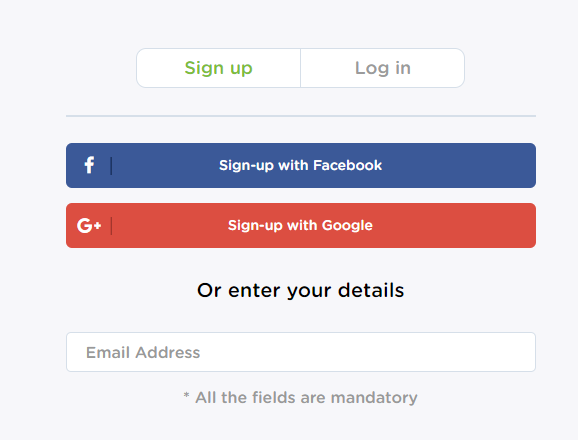Click the 'Sign-up with Facebook' label text
This screenshot has width=578, height=440.
(x=300, y=165)
